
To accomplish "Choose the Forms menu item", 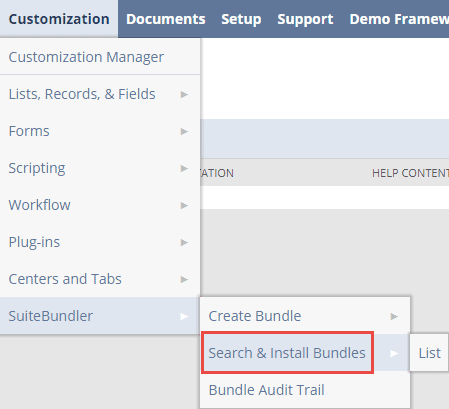I will tap(100, 131).
